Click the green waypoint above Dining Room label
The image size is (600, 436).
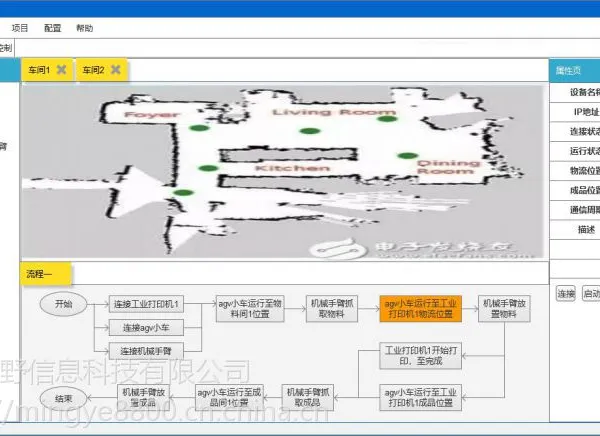[x=407, y=156]
